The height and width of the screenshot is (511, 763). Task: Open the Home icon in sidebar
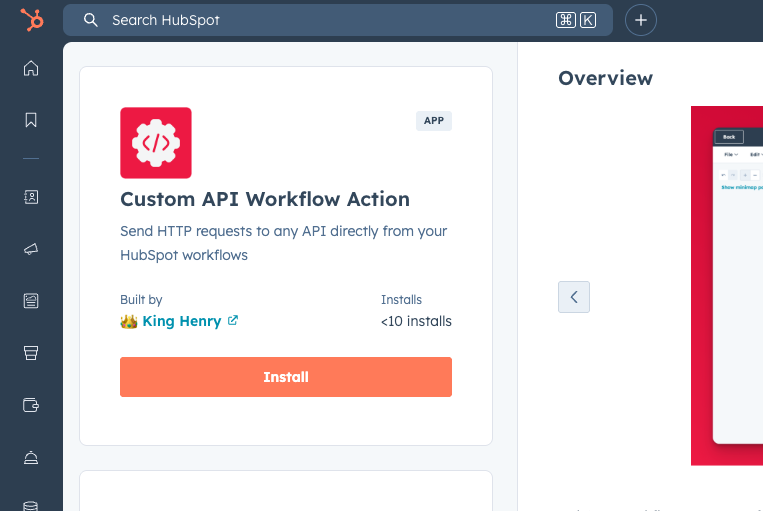(x=31, y=68)
